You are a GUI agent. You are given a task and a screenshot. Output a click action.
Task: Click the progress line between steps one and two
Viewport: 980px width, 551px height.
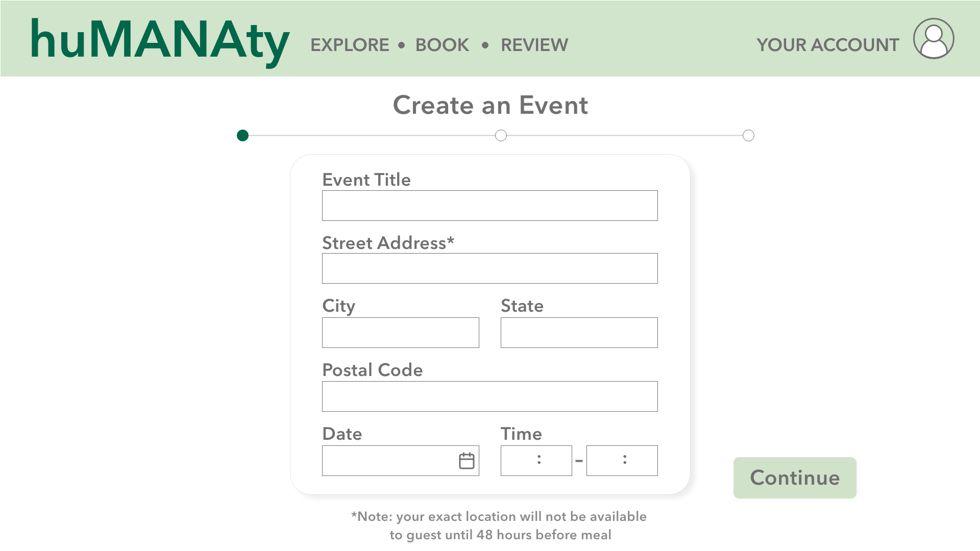click(372, 136)
